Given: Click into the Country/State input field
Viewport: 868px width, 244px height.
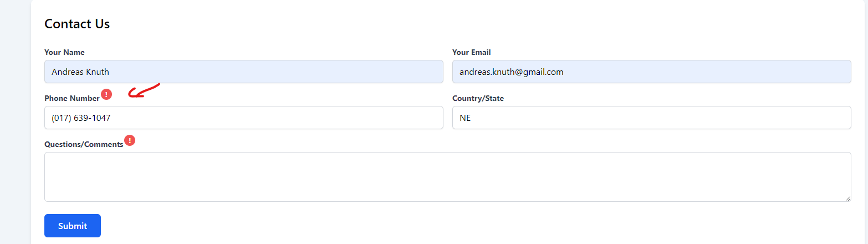Looking at the screenshot, I should 651,118.
